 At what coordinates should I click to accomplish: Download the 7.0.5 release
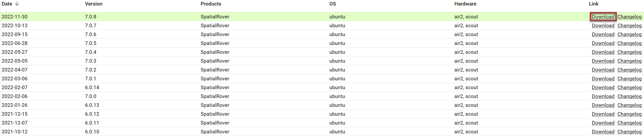pyautogui.click(x=603, y=43)
